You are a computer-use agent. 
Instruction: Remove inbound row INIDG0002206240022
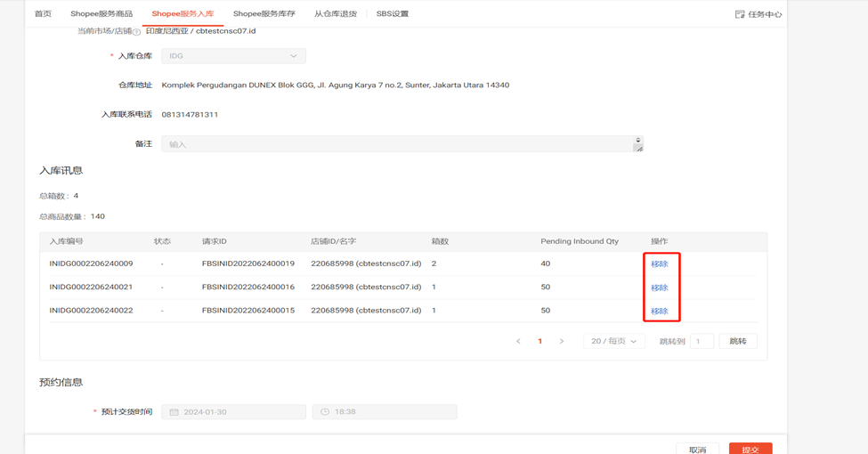pos(659,312)
